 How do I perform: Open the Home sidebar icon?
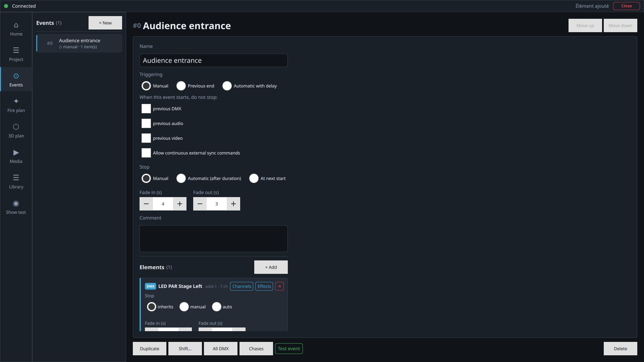tap(16, 29)
